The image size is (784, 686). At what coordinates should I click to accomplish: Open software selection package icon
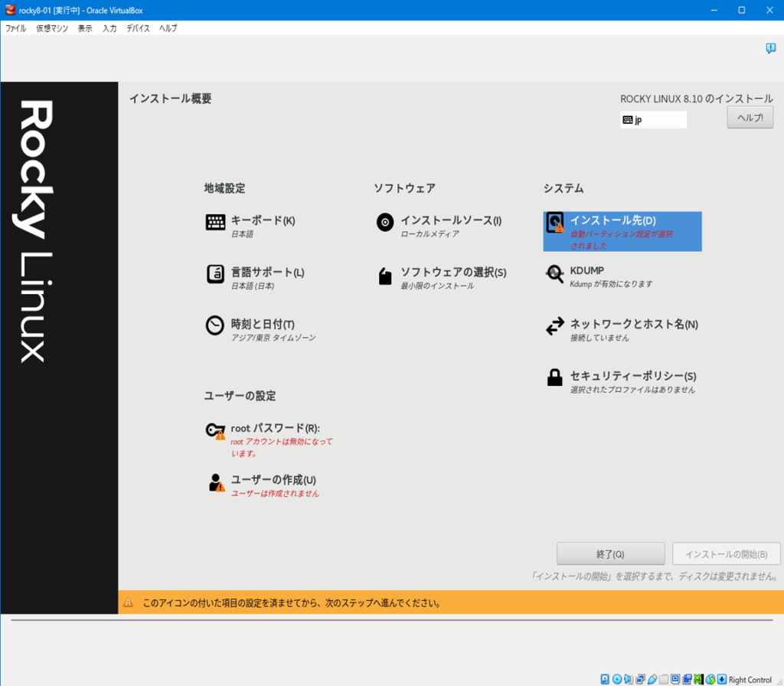[385, 276]
